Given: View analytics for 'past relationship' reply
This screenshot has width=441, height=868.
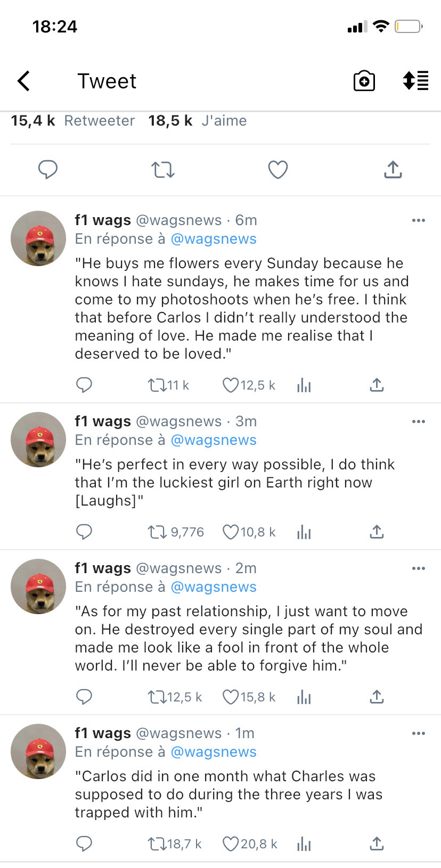Looking at the screenshot, I should pyautogui.click(x=304, y=697).
